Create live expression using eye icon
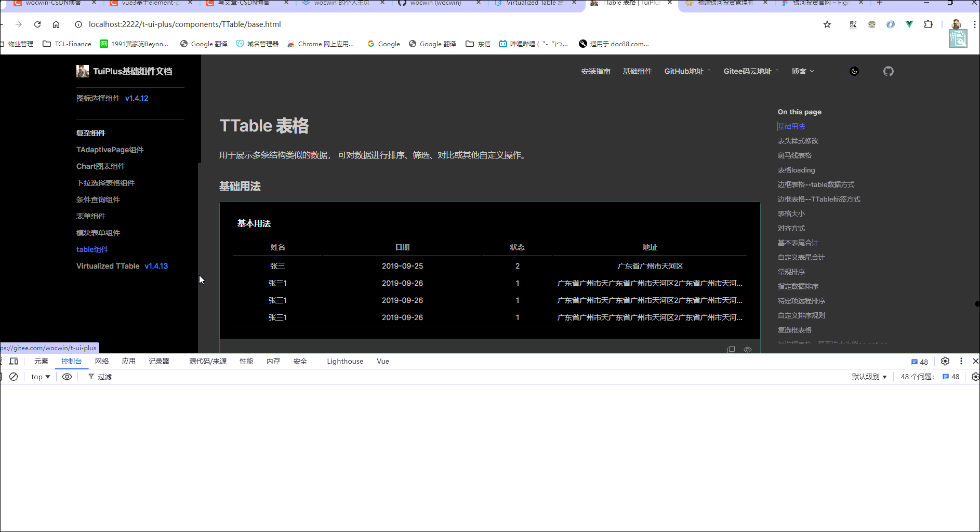This screenshot has height=532, width=980. point(67,377)
